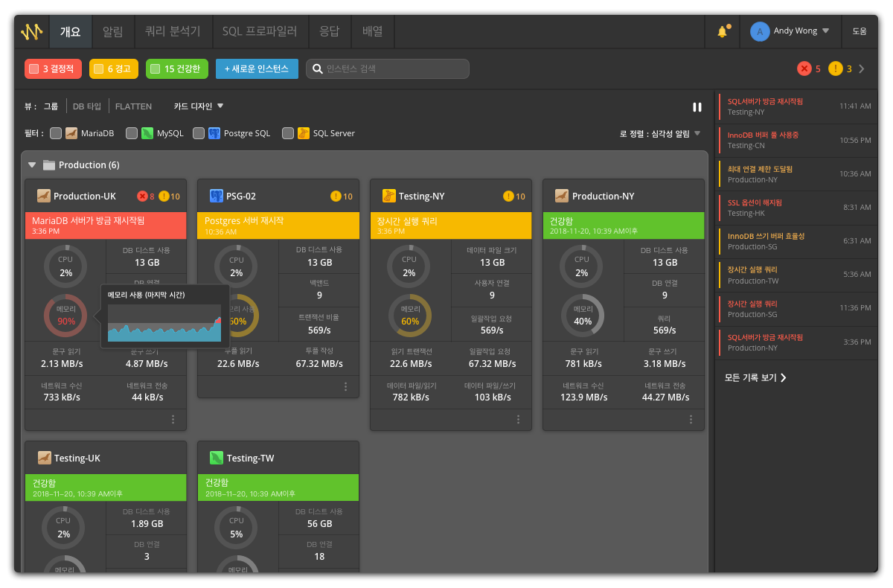Click SQL Server icon on Testing-NY card
Image resolution: width=893 pixels, height=588 pixels.
388,196
